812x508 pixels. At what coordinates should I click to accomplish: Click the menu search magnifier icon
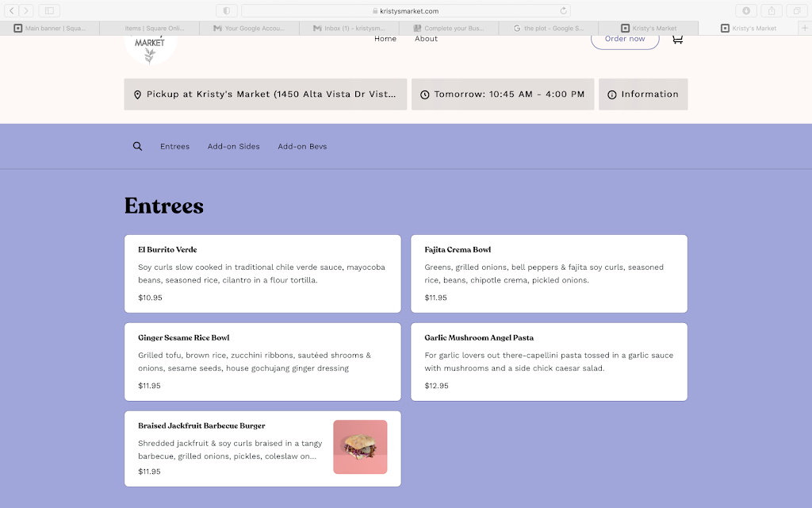(x=137, y=146)
